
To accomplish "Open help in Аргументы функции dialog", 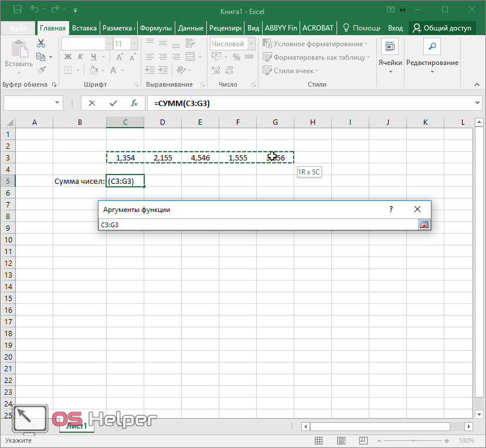I will [390, 209].
